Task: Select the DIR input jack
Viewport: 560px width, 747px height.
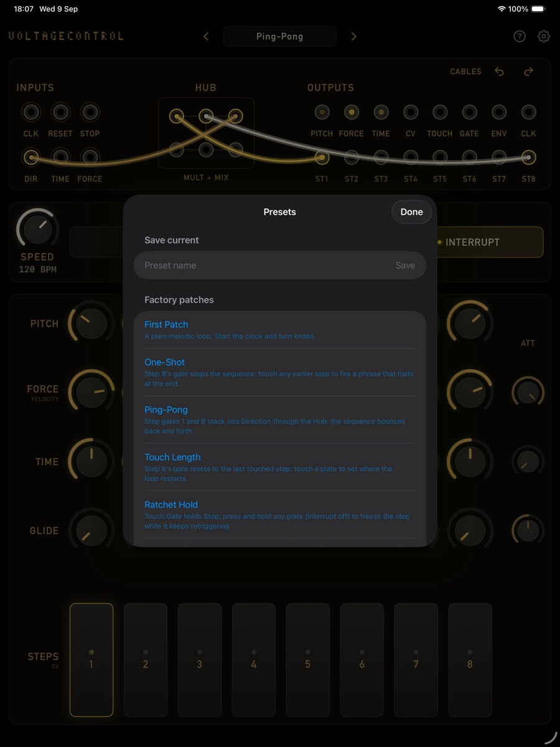Action: 30,157
